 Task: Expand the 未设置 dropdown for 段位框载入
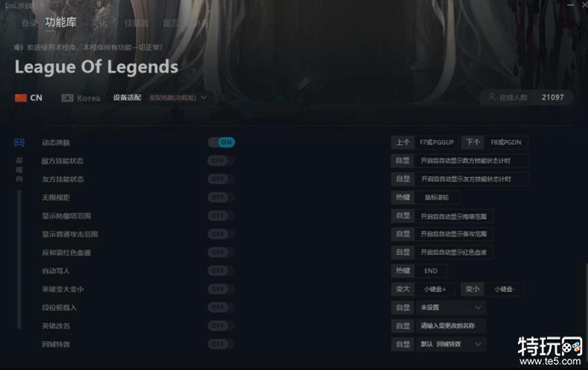click(451, 307)
